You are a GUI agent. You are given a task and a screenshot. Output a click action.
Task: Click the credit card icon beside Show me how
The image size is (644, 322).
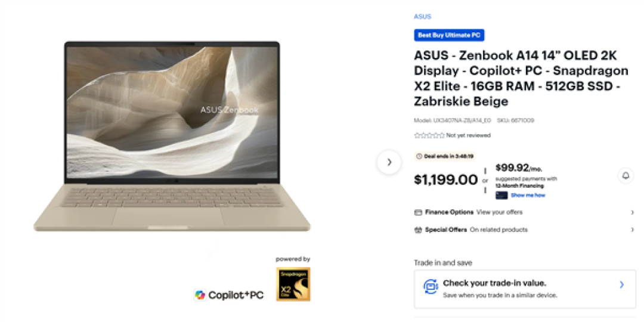[501, 196]
